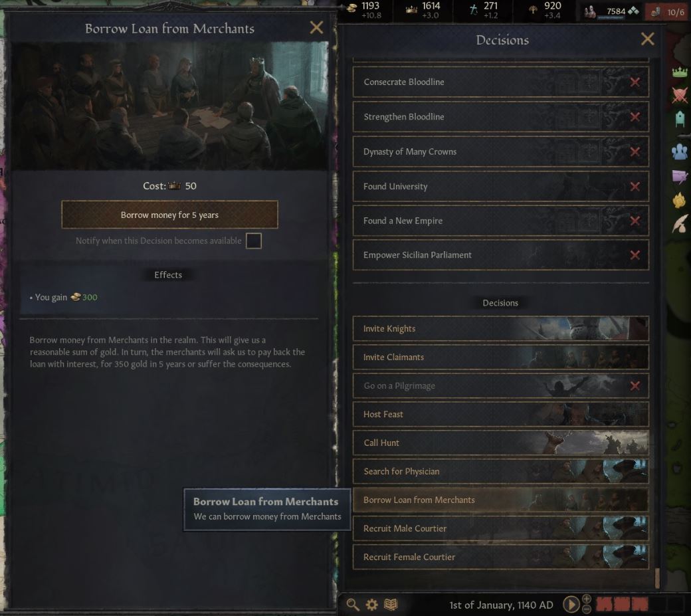Select the Host Feast decision

500,414
